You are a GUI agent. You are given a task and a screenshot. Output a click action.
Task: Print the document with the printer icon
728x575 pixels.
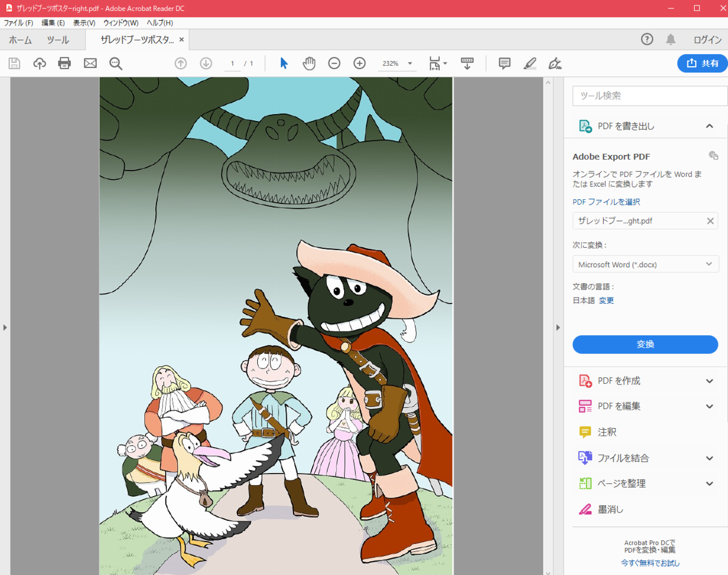[64, 63]
